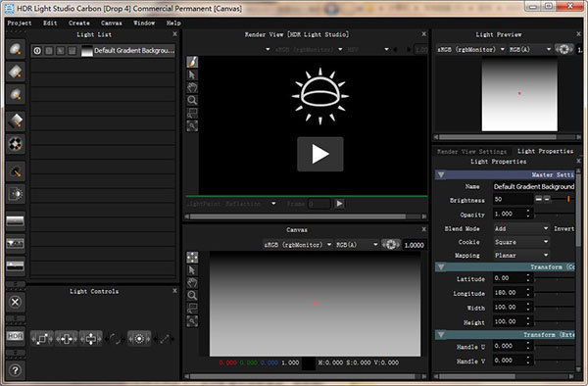Screen dimensions: 588x386
Task: Click the Latitude slider track
Action: click(555, 278)
